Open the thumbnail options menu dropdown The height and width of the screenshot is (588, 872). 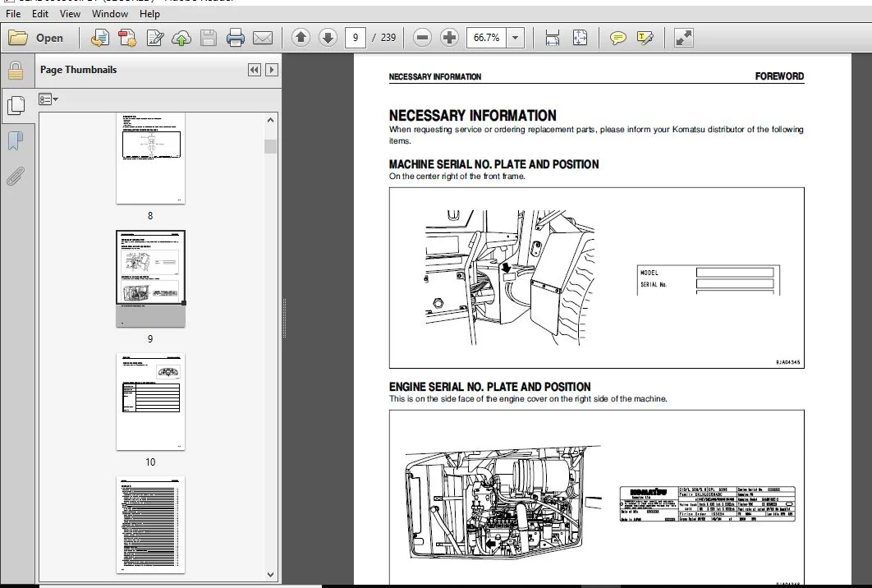(48, 99)
